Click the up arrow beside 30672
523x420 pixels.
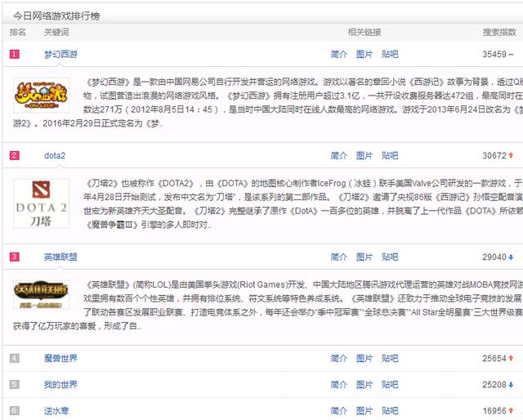click(511, 155)
